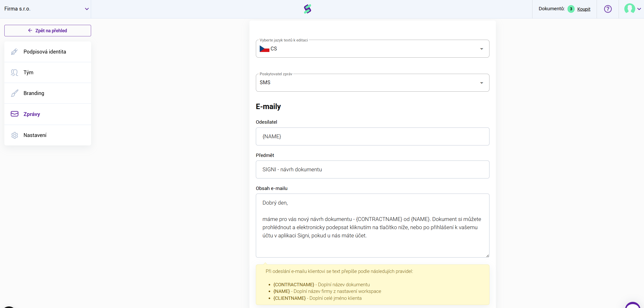Click the Zprávy envelope icon
The height and width of the screenshot is (308, 644).
tap(14, 114)
